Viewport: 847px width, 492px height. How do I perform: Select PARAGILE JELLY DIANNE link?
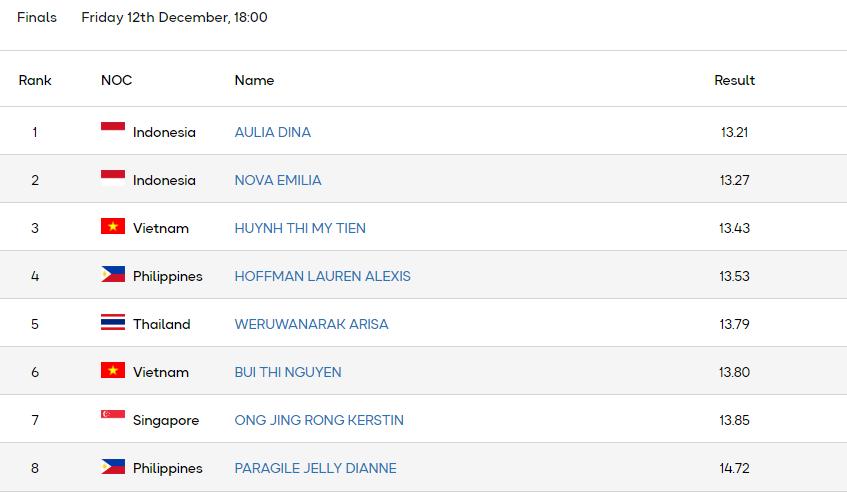(315, 468)
